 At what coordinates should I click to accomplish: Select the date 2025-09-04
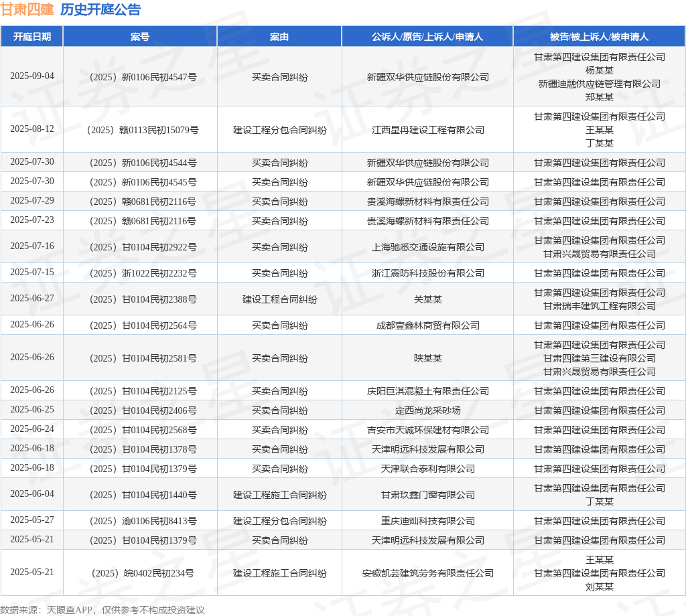pyautogui.click(x=32, y=76)
